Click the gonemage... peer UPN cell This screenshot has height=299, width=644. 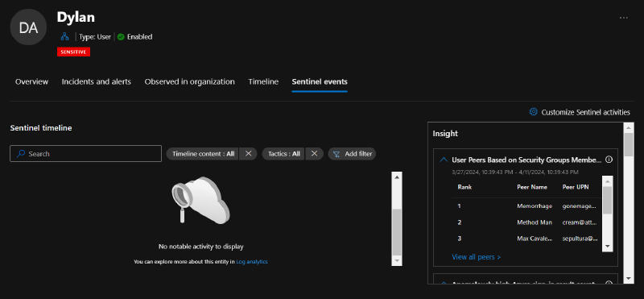pyautogui.click(x=580, y=206)
